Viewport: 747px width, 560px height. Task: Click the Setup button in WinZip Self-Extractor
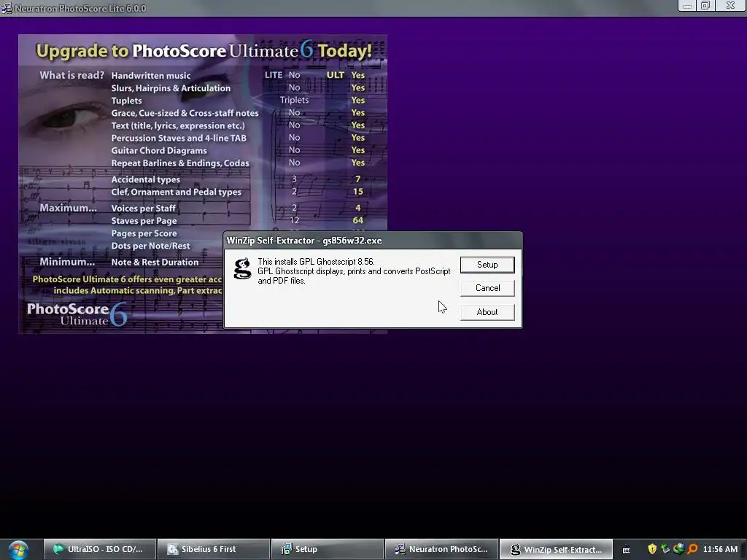[487, 265]
